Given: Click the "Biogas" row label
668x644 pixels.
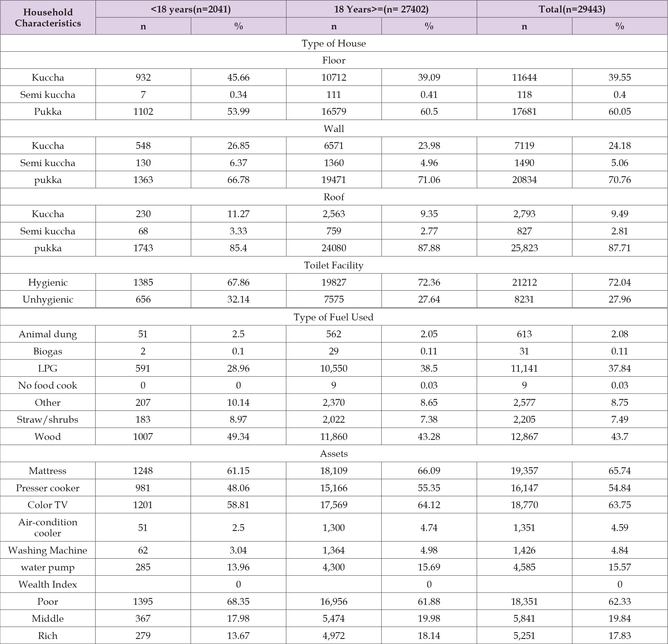Looking at the screenshot, I should pyautogui.click(x=48, y=351).
